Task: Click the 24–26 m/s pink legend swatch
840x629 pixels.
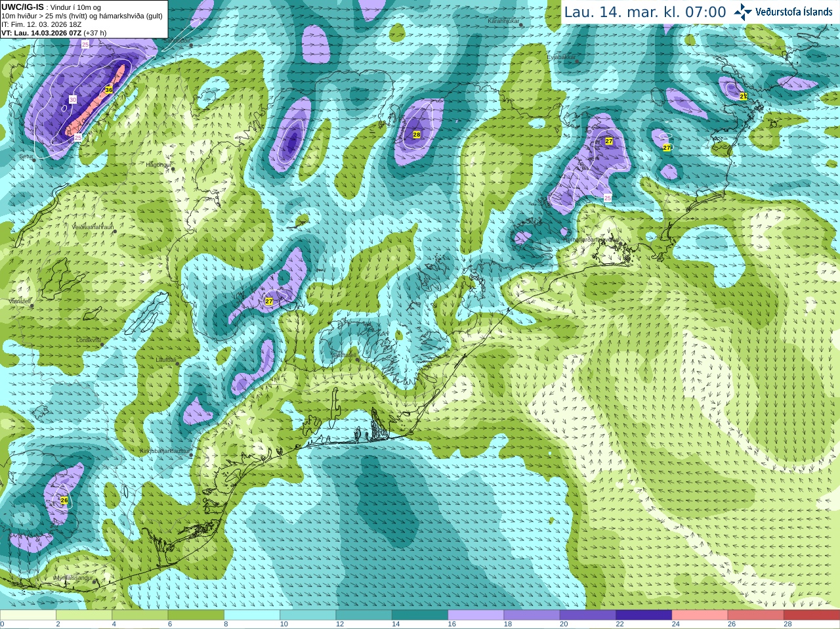Action: (700, 615)
